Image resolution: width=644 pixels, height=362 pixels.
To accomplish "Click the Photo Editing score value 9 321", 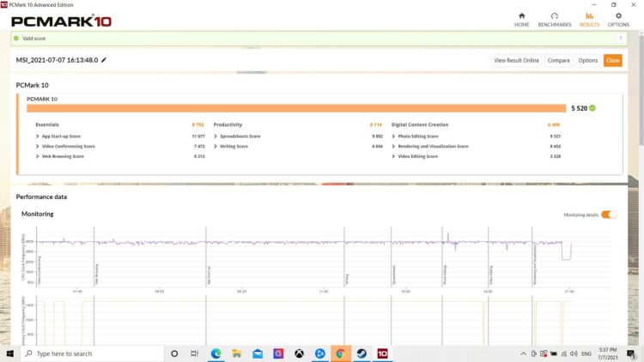I will (556, 136).
